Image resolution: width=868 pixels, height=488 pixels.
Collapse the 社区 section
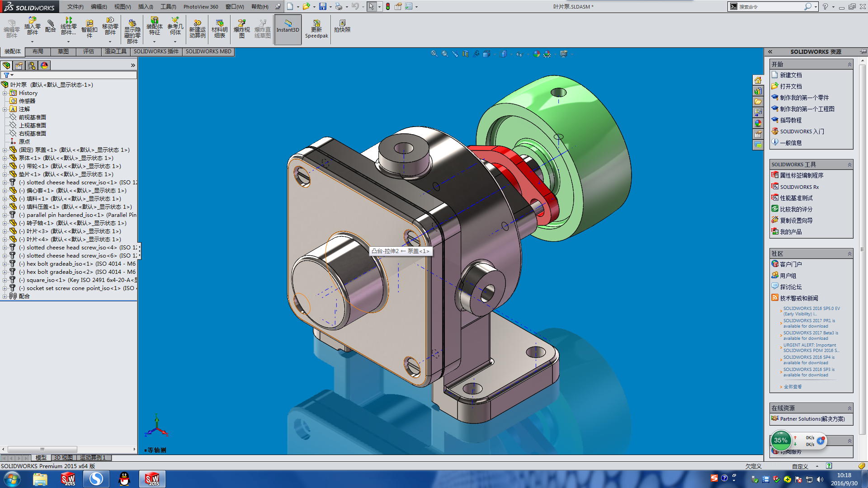(x=849, y=254)
